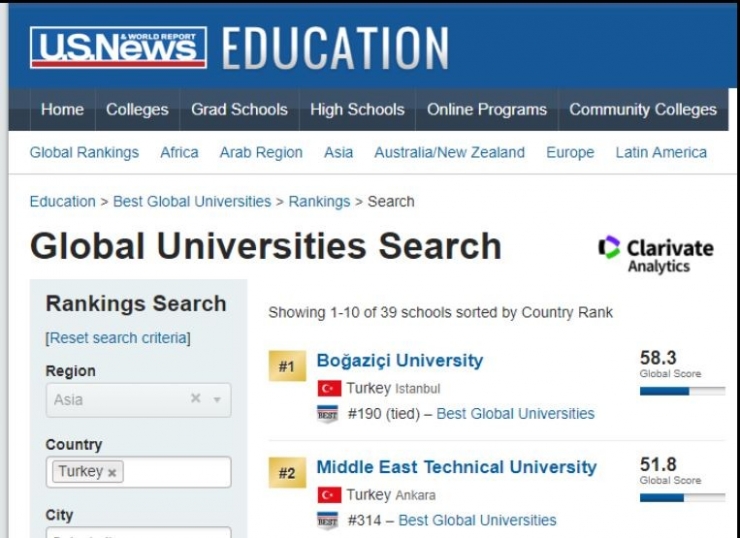Open the Boğaziçi University page
The height and width of the screenshot is (538, 740).
coord(400,361)
